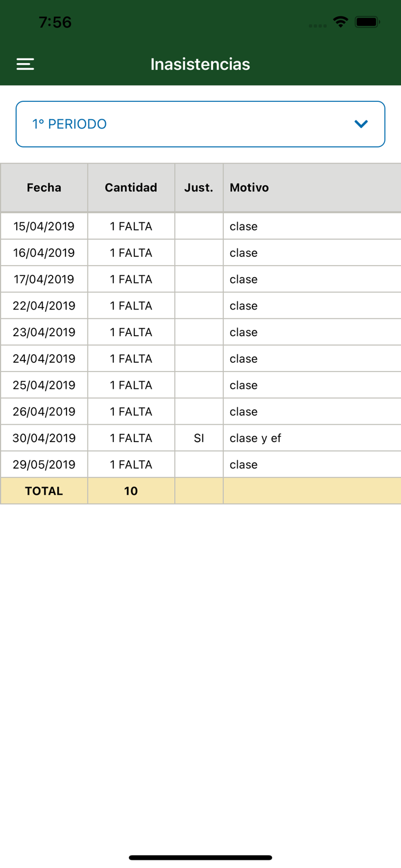Tap the Wi-Fi status icon

(340, 22)
